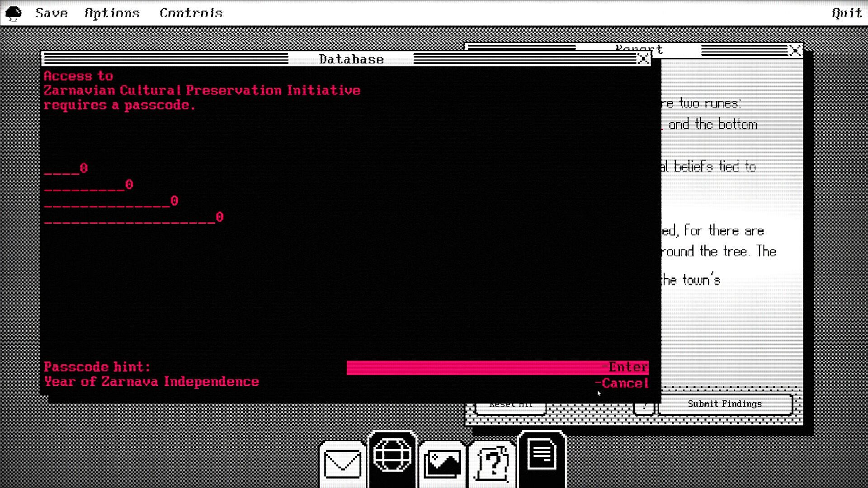Open the mail envelope icon in dock
Viewport: 868px width, 488px height.
342,464
